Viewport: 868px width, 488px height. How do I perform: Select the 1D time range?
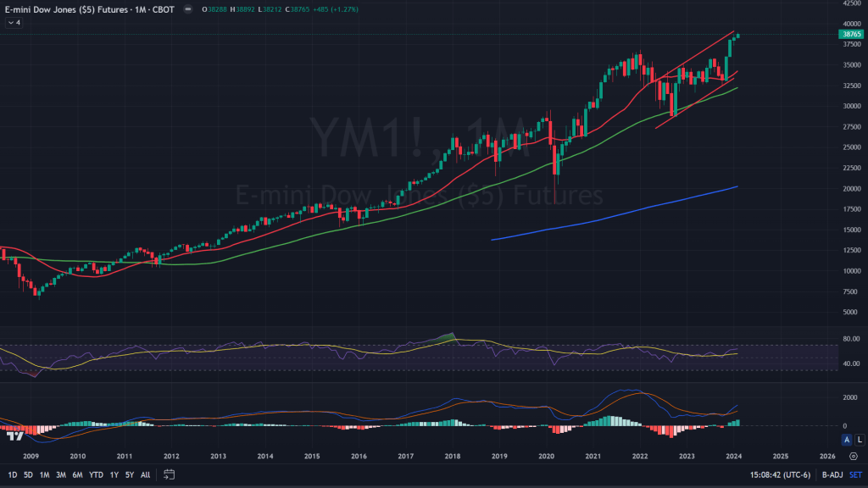pyautogui.click(x=11, y=474)
